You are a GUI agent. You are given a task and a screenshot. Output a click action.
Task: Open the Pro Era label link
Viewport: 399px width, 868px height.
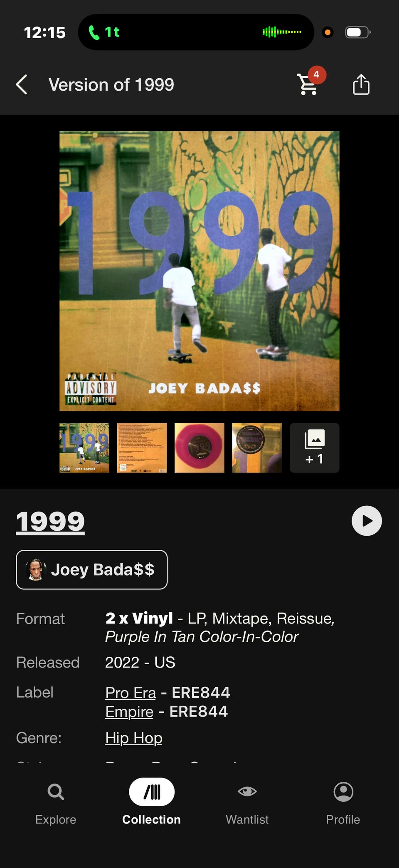131,693
